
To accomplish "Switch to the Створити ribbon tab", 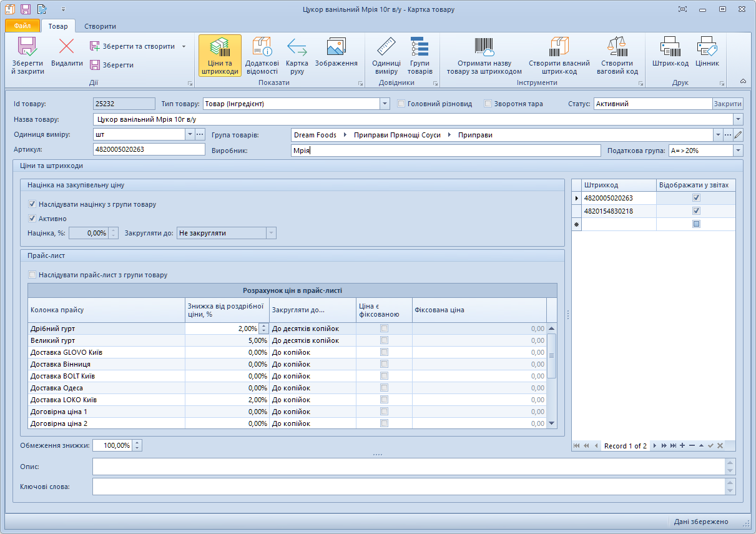I will [100, 26].
